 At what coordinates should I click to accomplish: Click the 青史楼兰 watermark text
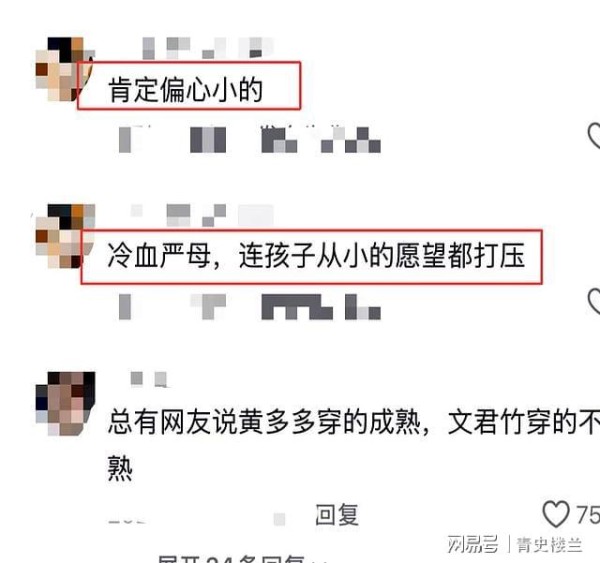coord(549,545)
